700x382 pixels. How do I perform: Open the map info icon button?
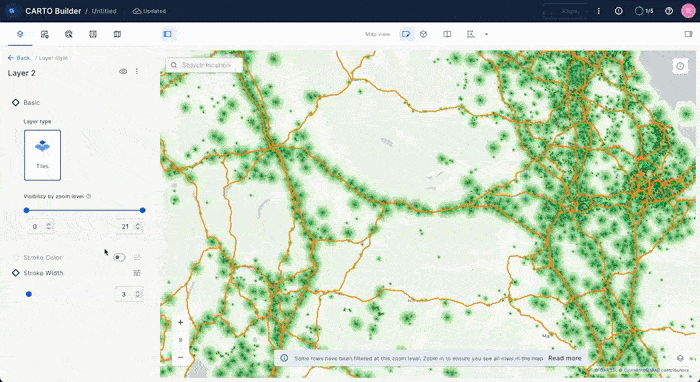tap(680, 66)
